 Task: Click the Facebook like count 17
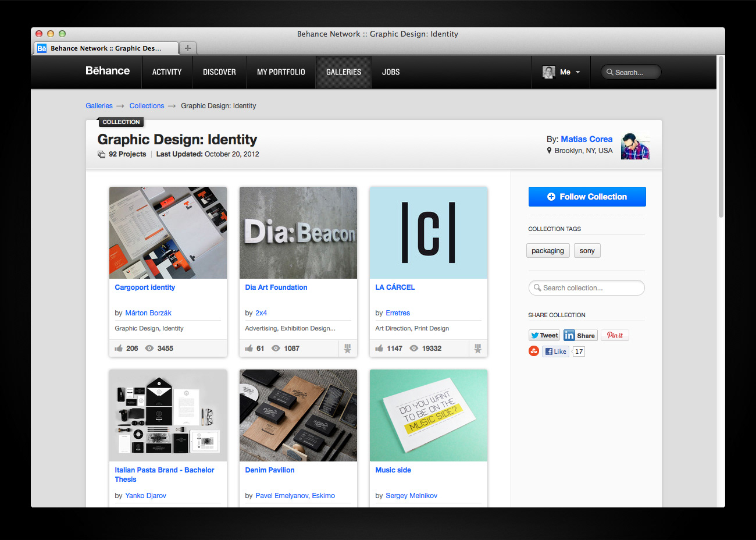[579, 351]
